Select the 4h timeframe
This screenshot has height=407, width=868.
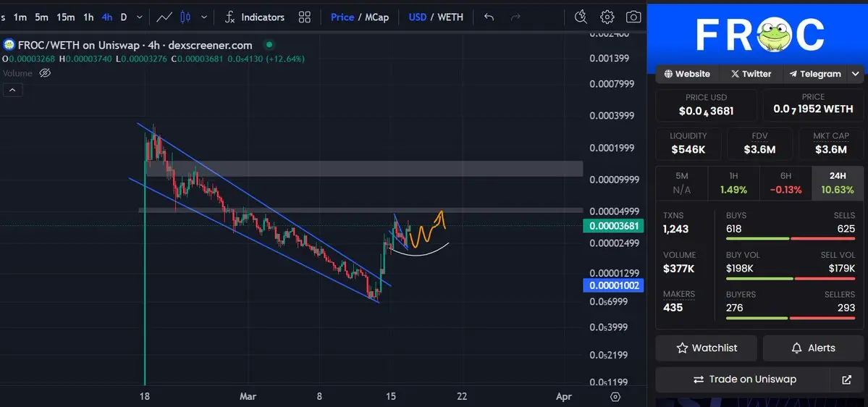[x=107, y=17]
